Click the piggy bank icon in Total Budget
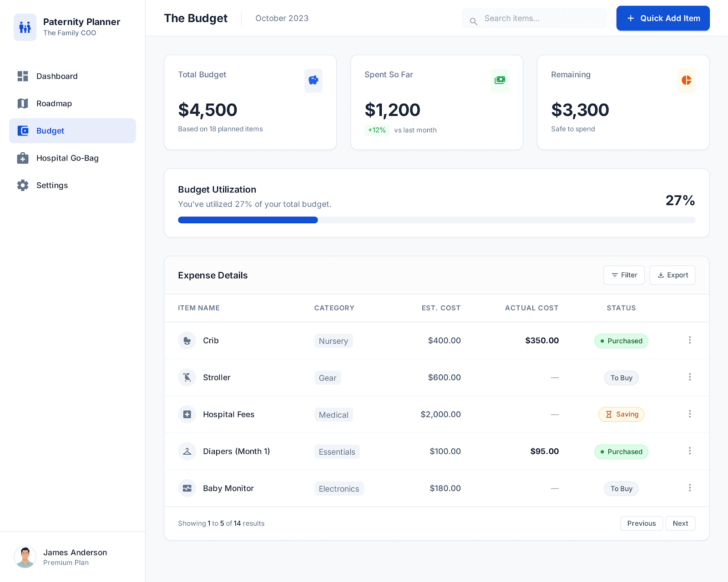Image resolution: width=728 pixels, height=582 pixels. (313, 80)
